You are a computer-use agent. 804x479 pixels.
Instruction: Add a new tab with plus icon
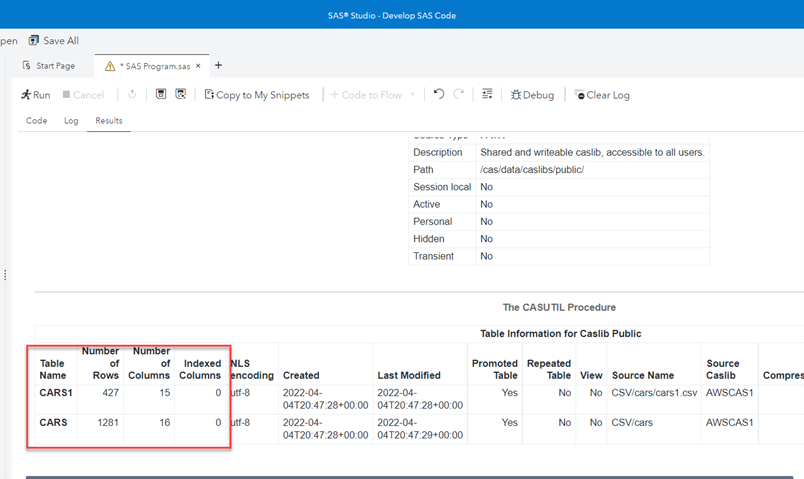(219, 66)
